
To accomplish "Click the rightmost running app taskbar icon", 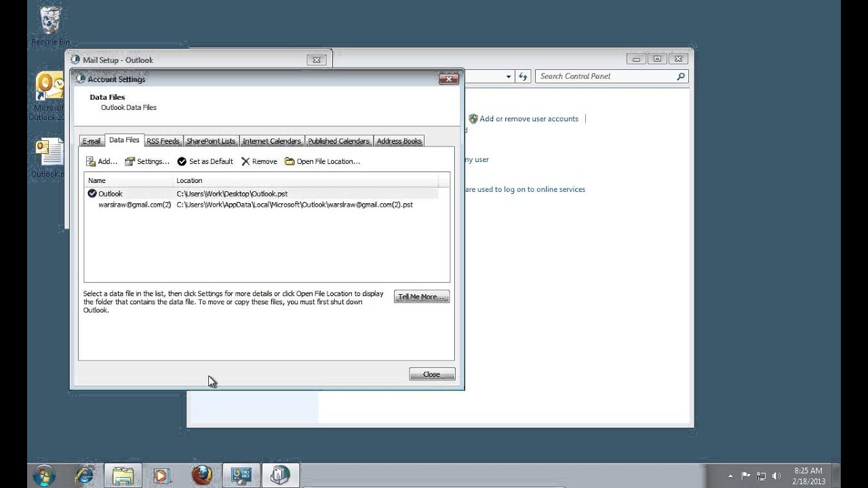I will (x=280, y=475).
